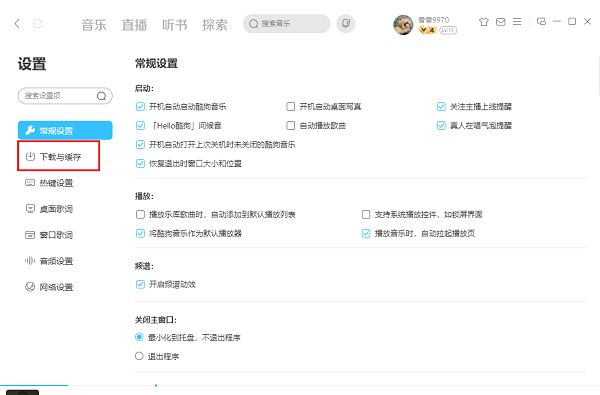Toggle「Hello酷狗」问候音 checkbox
The image size is (600, 395).
pyautogui.click(x=140, y=126)
